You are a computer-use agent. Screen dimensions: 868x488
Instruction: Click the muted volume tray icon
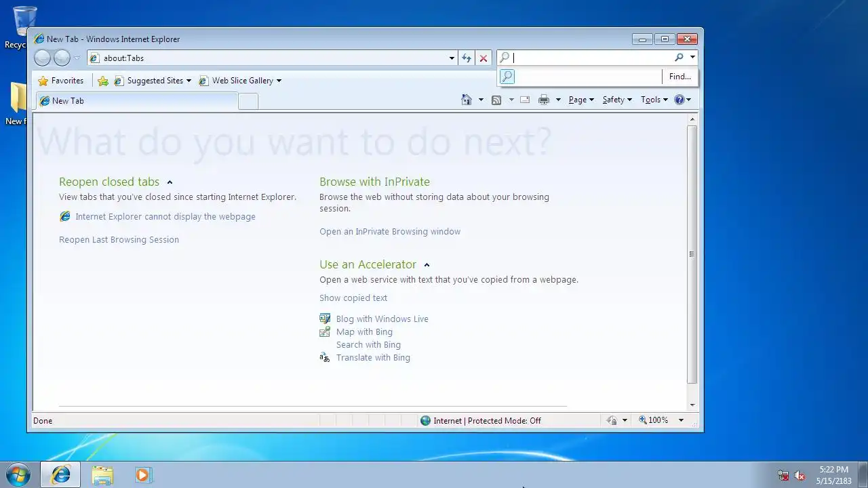click(x=800, y=475)
